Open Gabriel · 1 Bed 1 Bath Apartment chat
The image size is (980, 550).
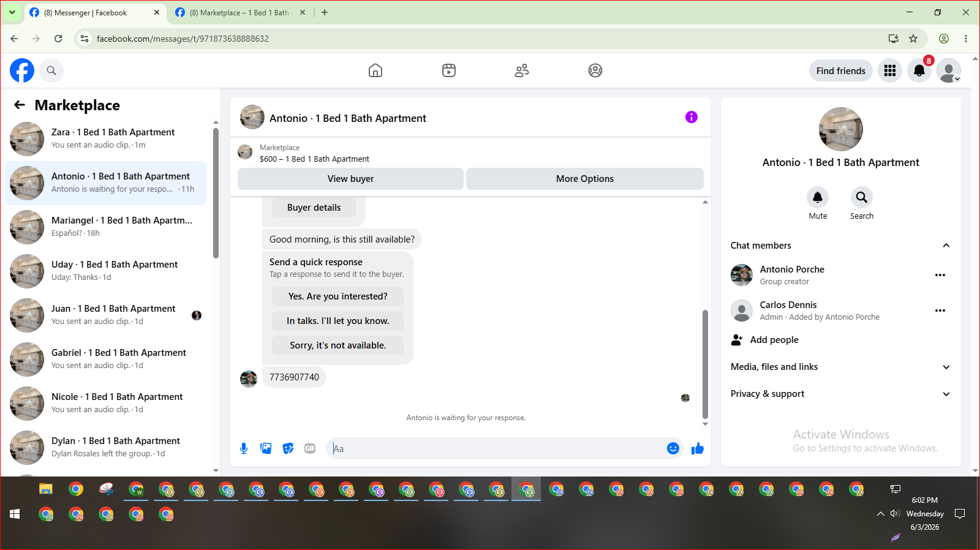click(105, 359)
